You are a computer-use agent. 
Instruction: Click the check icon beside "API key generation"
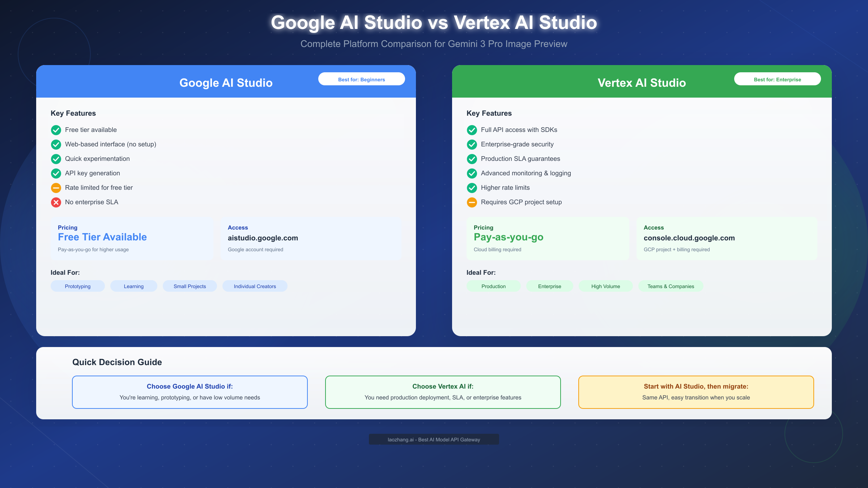[56, 173]
